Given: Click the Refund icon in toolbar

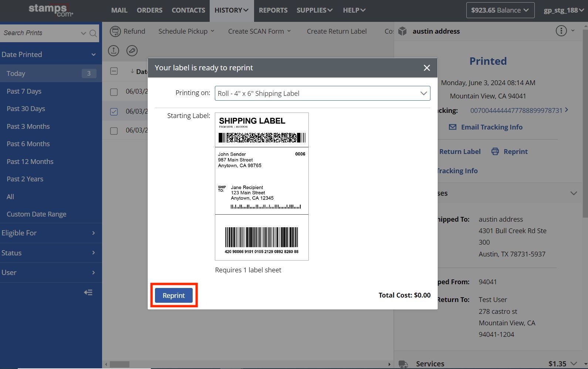Looking at the screenshot, I should 115,31.
